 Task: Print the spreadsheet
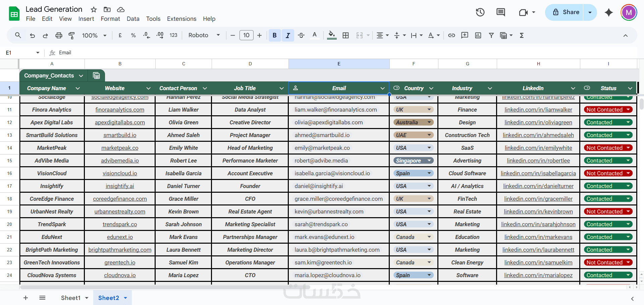(59, 35)
